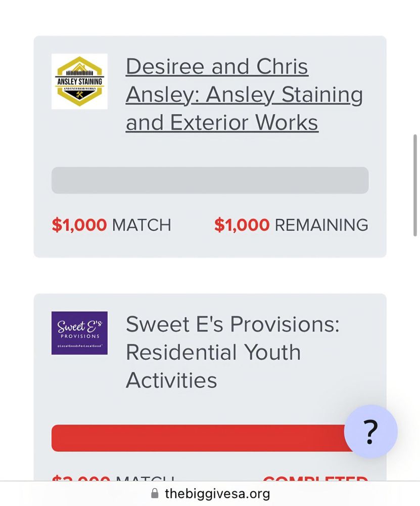Open the question mark help bubble
The width and height of the screenshot is (420, 506).
(370, 432)
